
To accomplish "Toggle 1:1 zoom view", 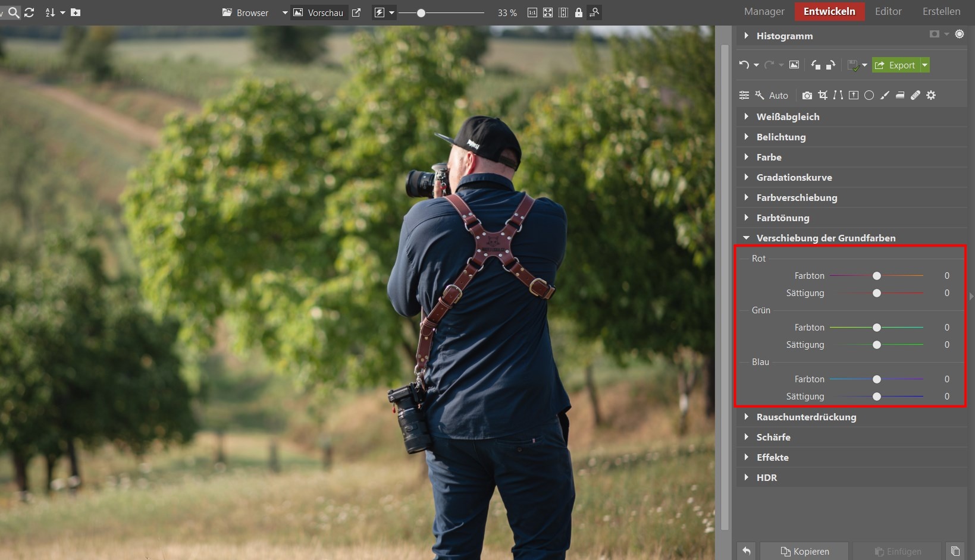I will (532, 12).
